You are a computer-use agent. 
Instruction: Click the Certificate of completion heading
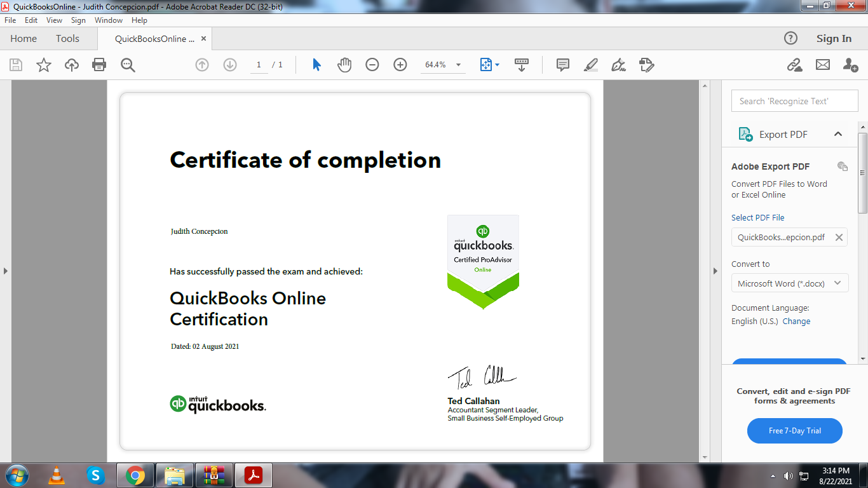tap(305, 160)
